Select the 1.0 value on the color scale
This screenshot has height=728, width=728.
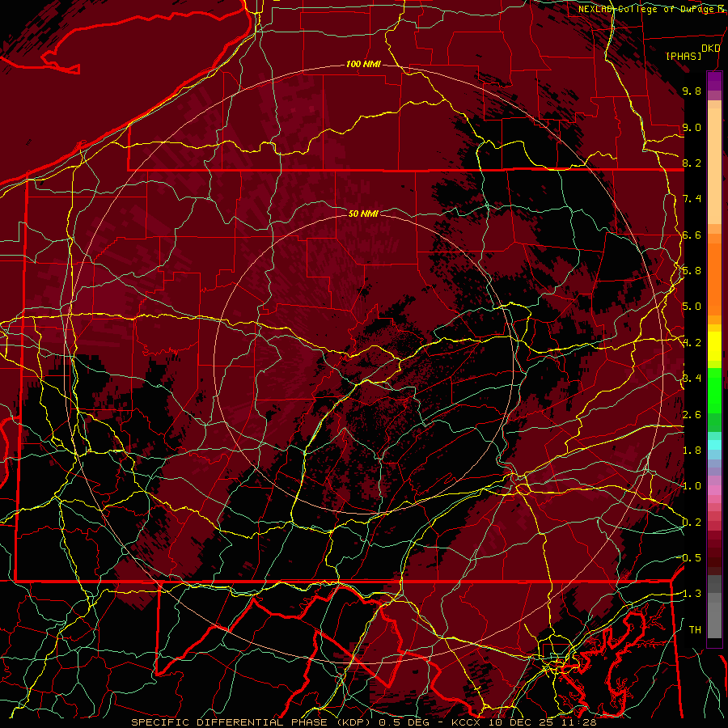(692, 487)
